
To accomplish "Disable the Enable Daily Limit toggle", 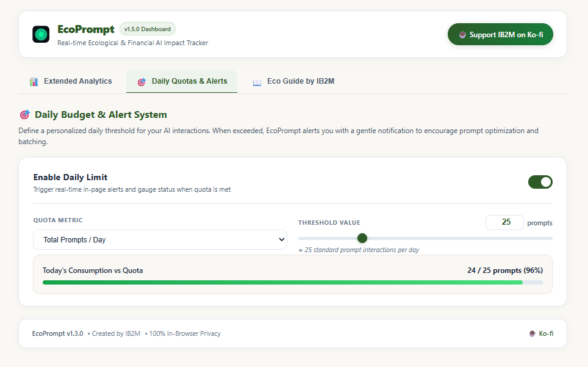I will (540, 182).
